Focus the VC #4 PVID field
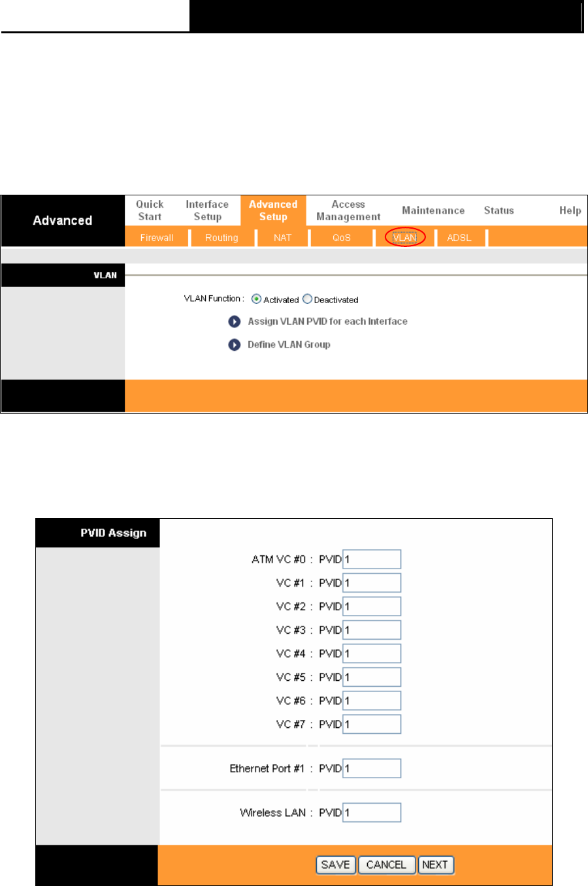 tap(372, 653)
